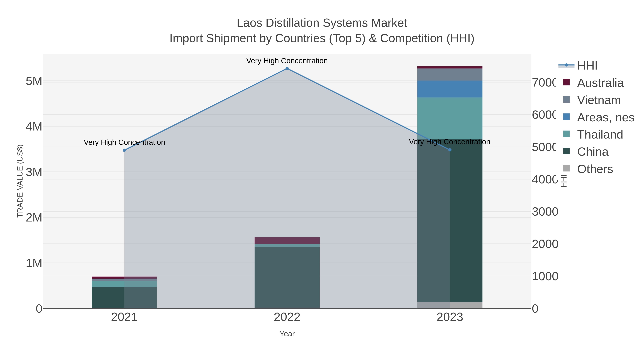This screenshot has height=362, width=644.
Task: Select the Others bar segment in 2023
Action: 450,305
